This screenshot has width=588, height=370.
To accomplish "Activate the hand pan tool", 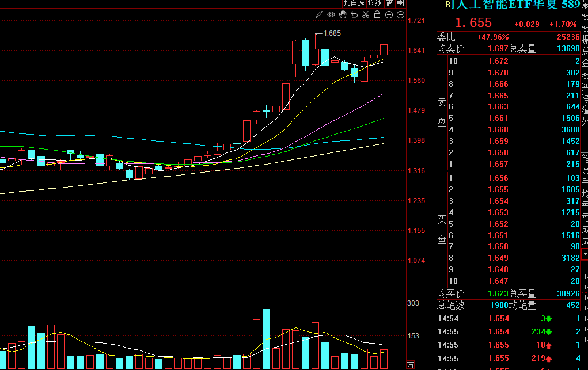I will click(343, 14).
